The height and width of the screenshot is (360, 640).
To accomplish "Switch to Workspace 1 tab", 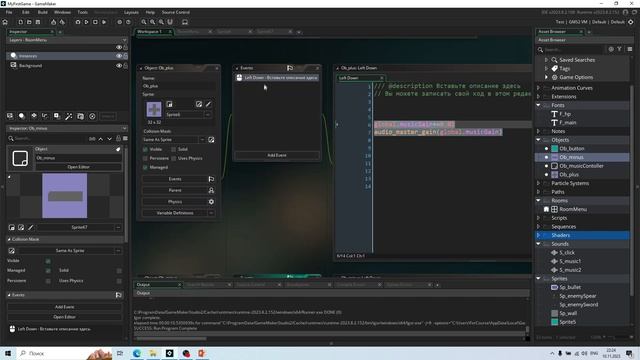I will click(149, 31).
